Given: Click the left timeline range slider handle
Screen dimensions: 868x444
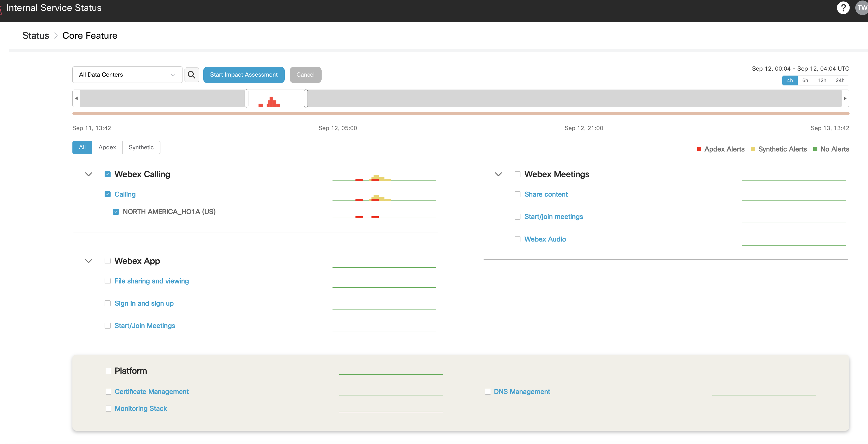Looking at the screenshot, I should point(246,98).
